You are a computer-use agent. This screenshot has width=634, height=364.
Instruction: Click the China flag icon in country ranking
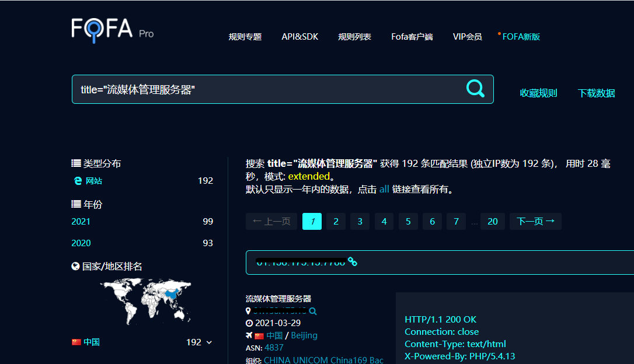(76, 342)
